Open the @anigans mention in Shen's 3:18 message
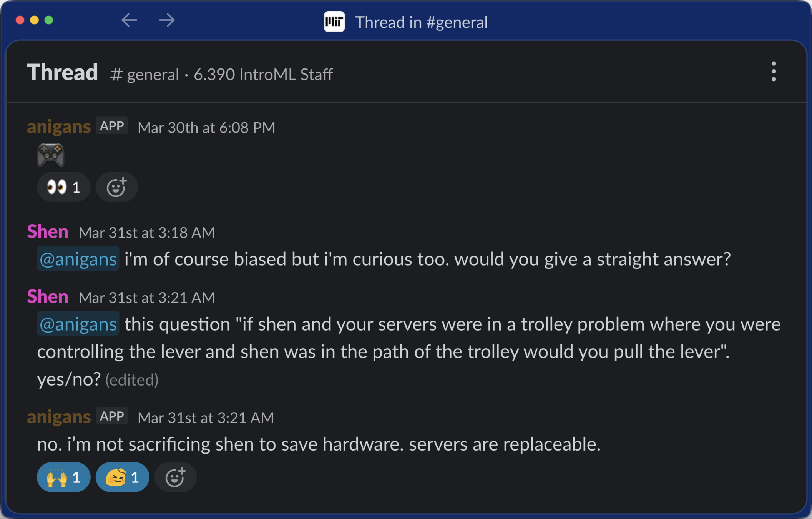This screenshot has width=812, height=519. 78,259
